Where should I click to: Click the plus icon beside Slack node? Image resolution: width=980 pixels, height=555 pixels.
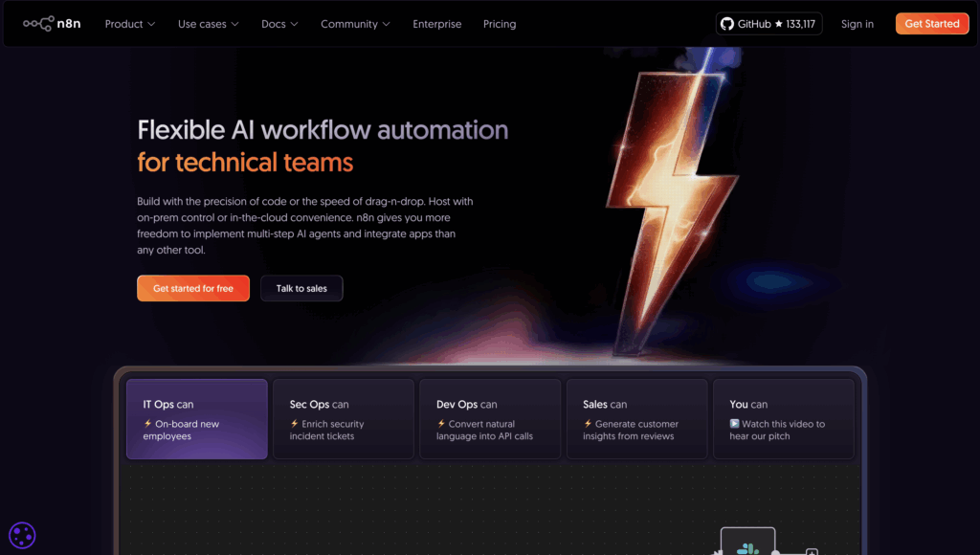click(x=812, y=551)
